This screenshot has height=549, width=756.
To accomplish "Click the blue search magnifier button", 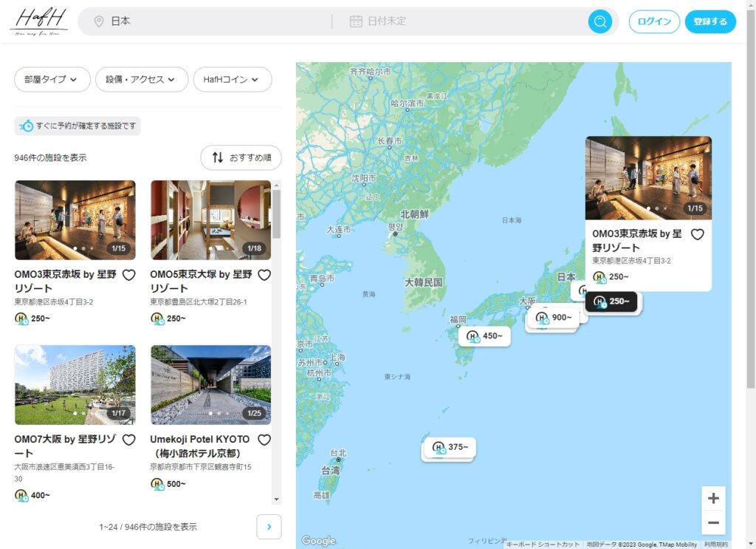I will pos(599,21).
